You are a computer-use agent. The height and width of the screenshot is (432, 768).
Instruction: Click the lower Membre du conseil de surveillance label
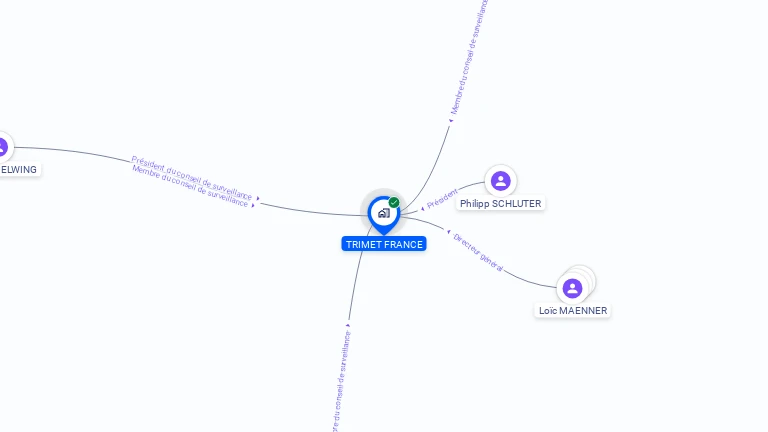tap(190, 186)
